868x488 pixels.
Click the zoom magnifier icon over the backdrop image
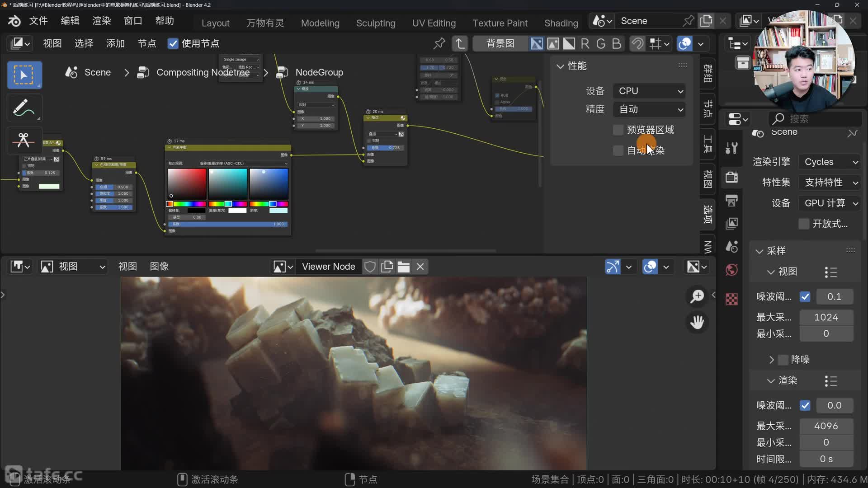coord(697,296)
